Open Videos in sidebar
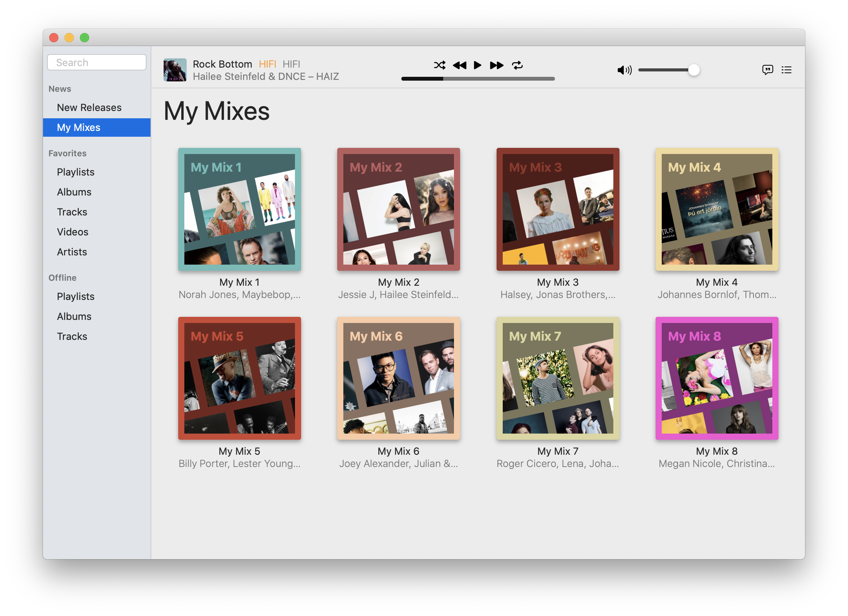This screenshot has width=848, height=616. pos(97,232)
